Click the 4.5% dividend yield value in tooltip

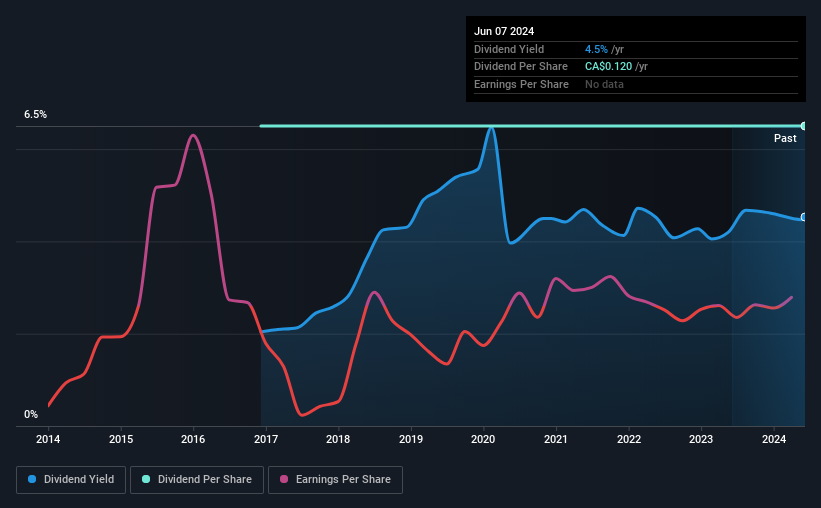click(596, 49)
